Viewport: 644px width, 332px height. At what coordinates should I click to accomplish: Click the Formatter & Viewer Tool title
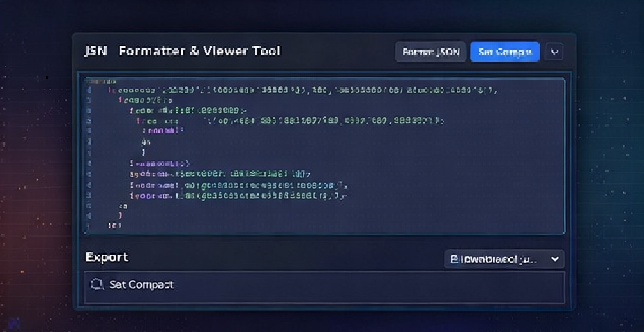(x=200, y=51)
